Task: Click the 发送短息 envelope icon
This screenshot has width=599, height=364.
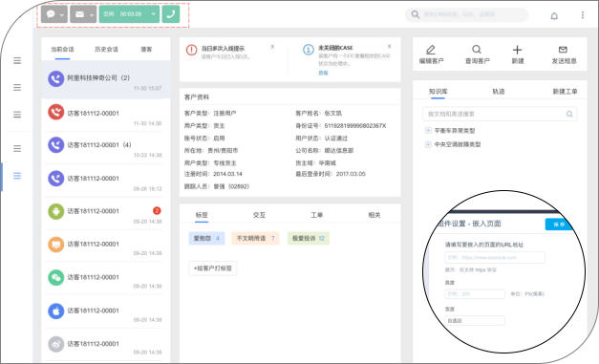Action: click(563, 50)
